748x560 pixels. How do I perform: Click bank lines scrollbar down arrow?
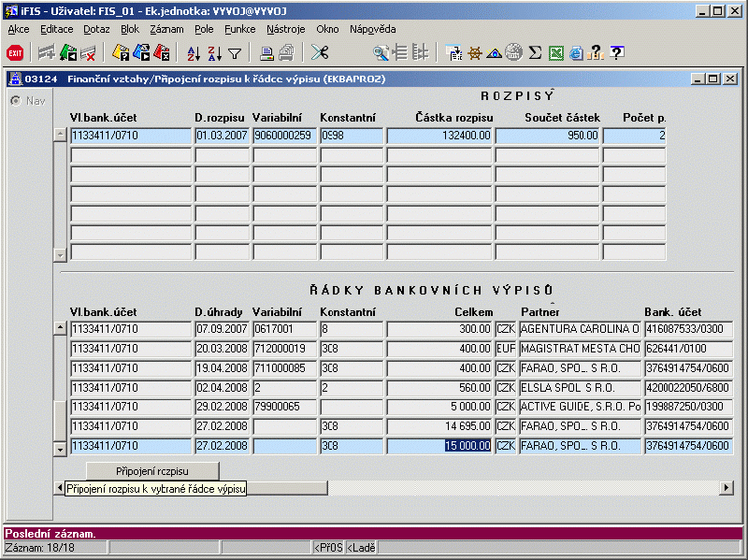(60, 450)
